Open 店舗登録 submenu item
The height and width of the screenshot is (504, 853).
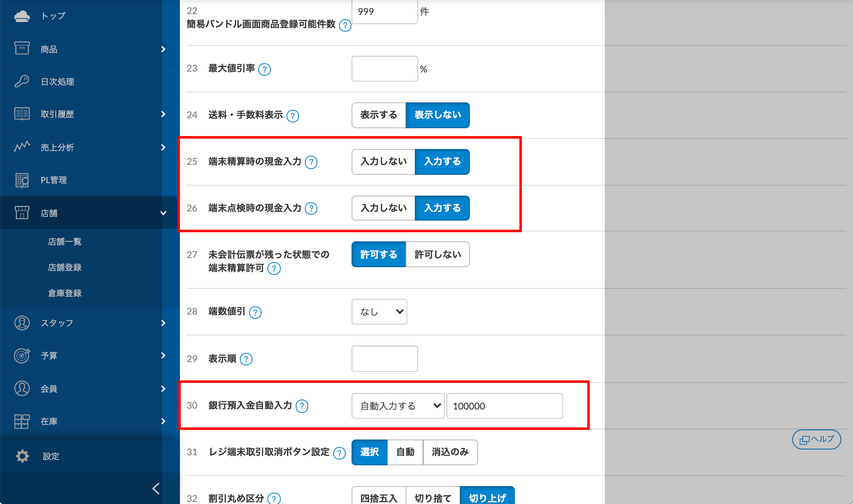pyautogui.click(x=65, y=267)
